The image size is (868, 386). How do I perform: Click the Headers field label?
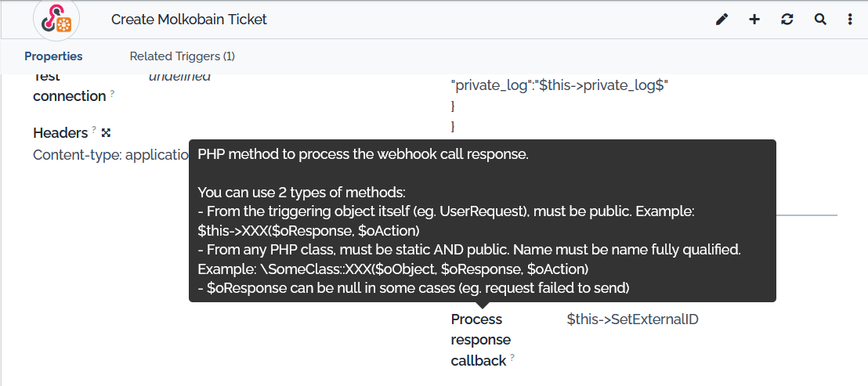pyautogui.click(x=60, y=133)
